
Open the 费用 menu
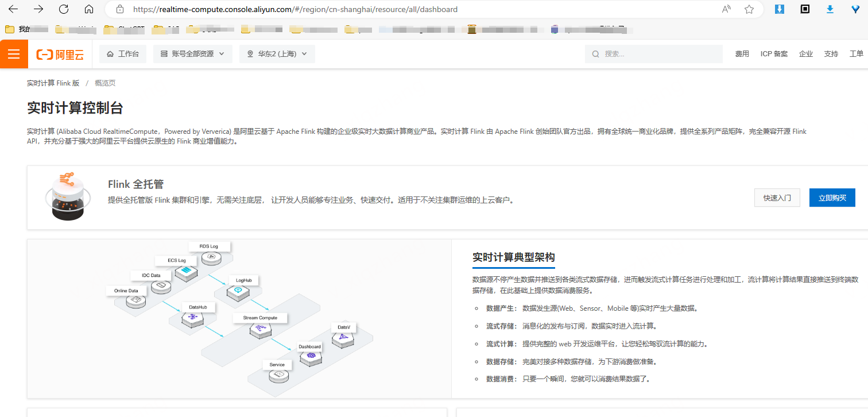(x=742, y=54)
